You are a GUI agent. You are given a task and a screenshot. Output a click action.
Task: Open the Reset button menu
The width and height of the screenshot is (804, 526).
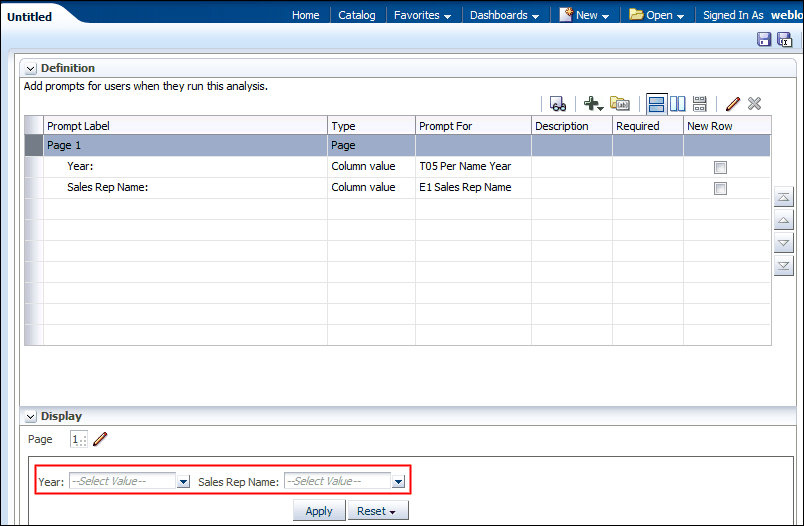pyautogui.click(x=378, y=511)
